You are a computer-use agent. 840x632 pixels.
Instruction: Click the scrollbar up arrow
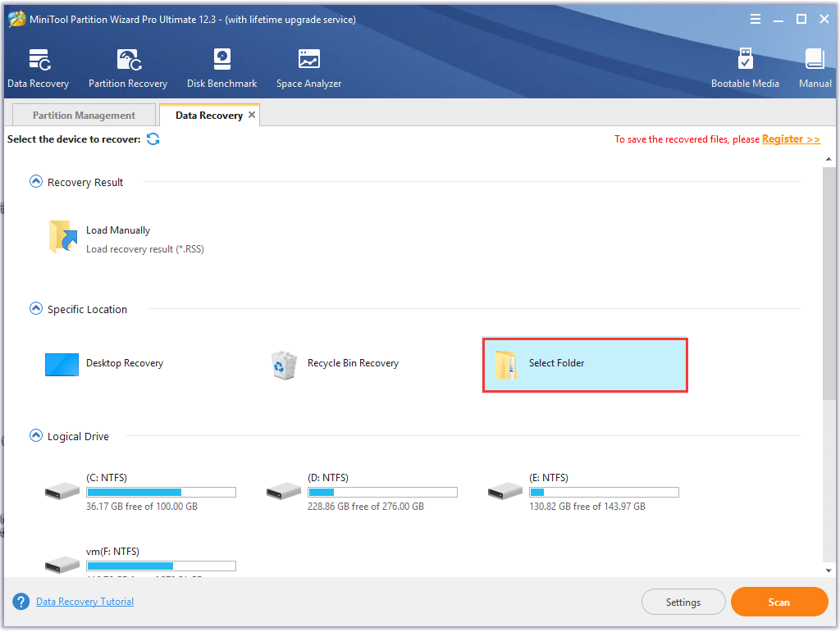pyautogui.click(x=829, y=159)
